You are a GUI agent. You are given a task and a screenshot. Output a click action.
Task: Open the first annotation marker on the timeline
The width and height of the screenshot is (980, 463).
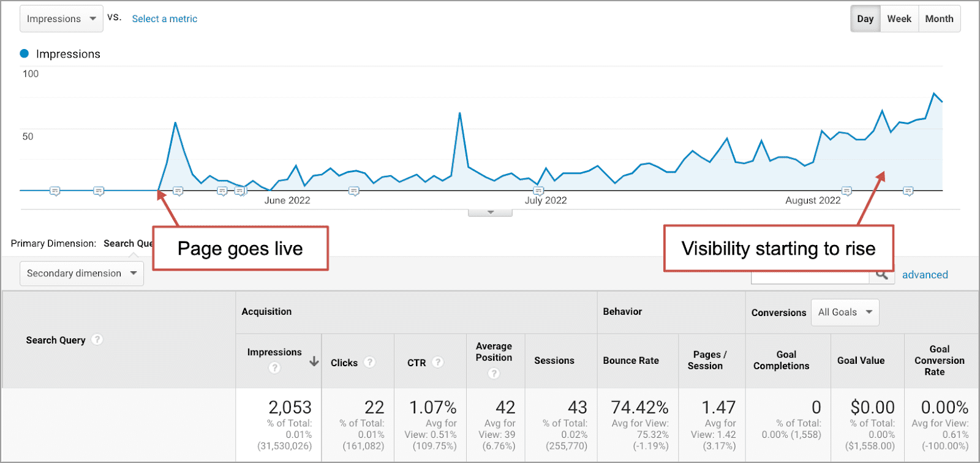(x=55, y=191)
